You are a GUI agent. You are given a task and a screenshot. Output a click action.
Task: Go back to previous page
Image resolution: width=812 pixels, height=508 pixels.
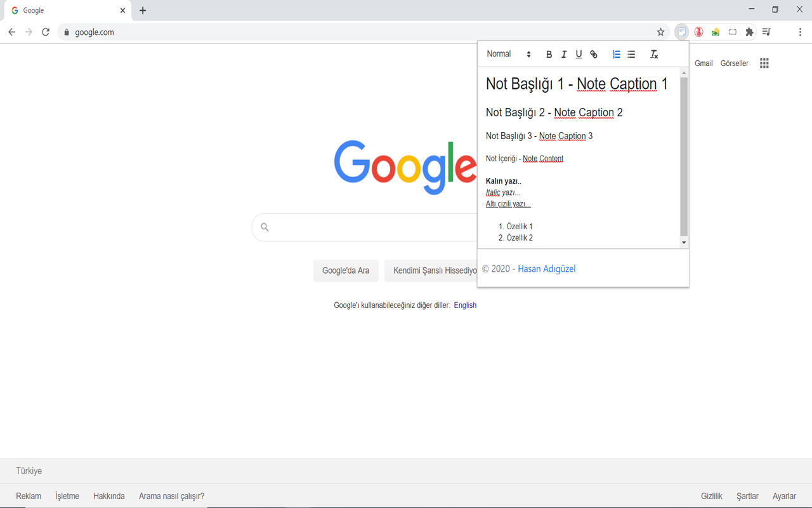click(11, 32)
